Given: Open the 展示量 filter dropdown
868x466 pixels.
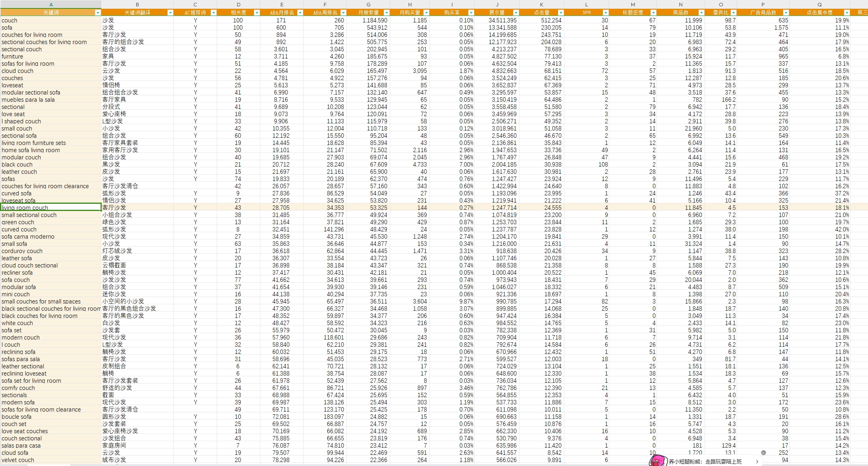Looking at the screenshot, I should point(516,13).
